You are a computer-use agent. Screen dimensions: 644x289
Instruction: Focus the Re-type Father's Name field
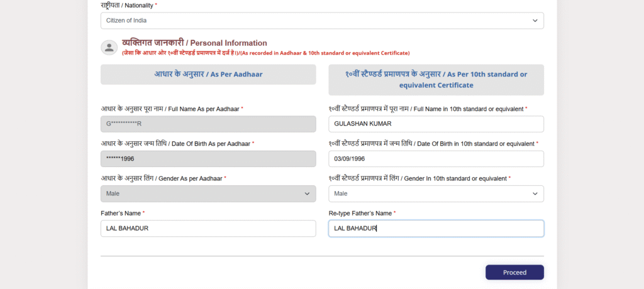(x=436, y=228)
